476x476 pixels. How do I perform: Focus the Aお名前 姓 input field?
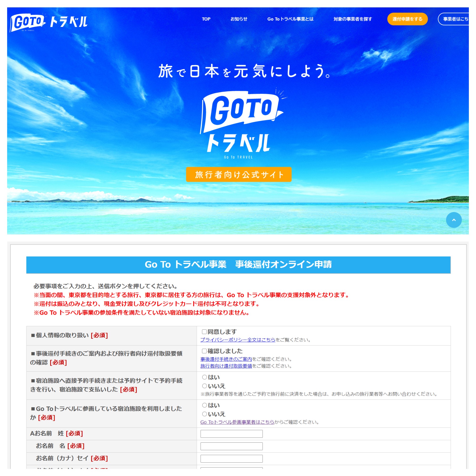click(232, 434)
